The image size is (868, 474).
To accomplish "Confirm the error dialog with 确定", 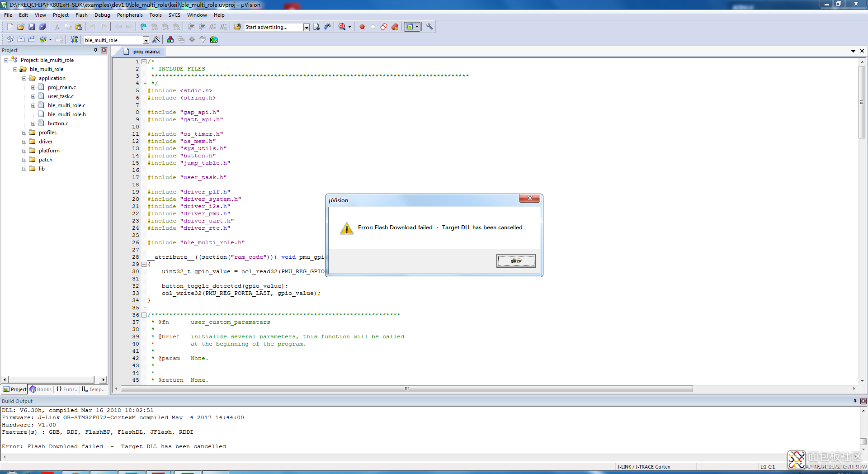I will tap(516, 261).
